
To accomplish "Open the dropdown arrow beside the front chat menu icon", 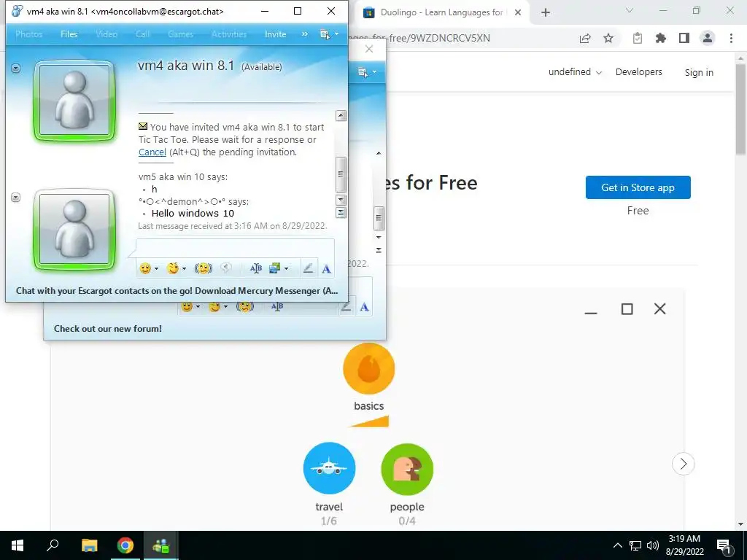I will tap(336, 34).
